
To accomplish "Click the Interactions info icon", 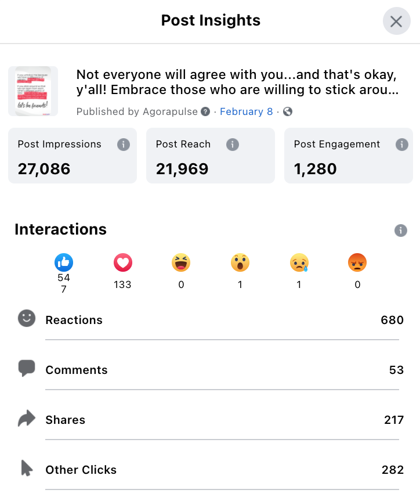I will tap(400, 231).
